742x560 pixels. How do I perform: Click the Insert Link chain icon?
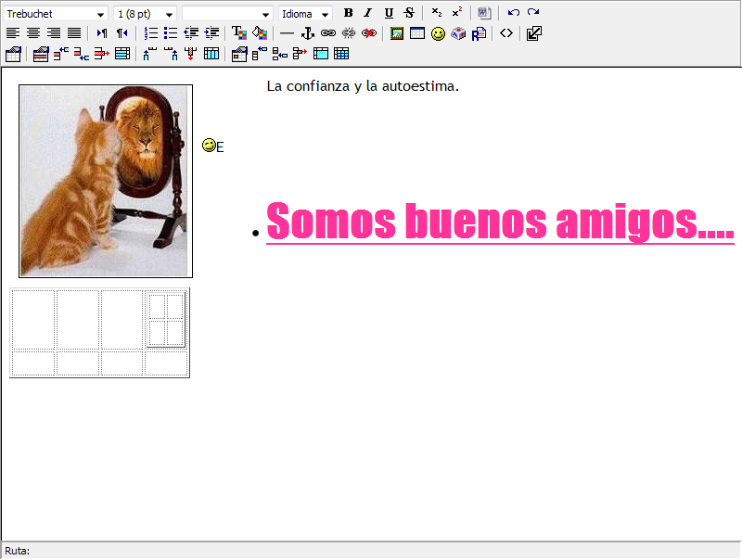click(x=328, y=33)
